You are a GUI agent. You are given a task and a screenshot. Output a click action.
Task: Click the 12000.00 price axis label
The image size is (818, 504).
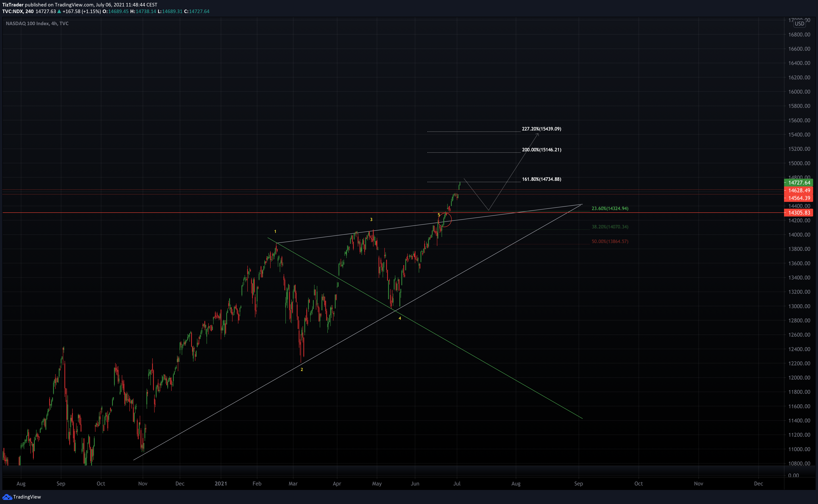click(799, 378)
